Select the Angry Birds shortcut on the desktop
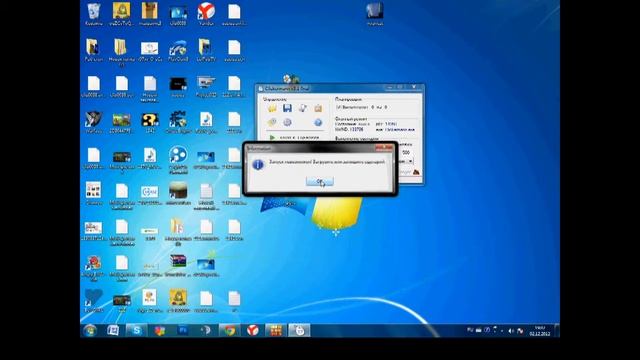The image size is (640, 360). pos(93,267)
